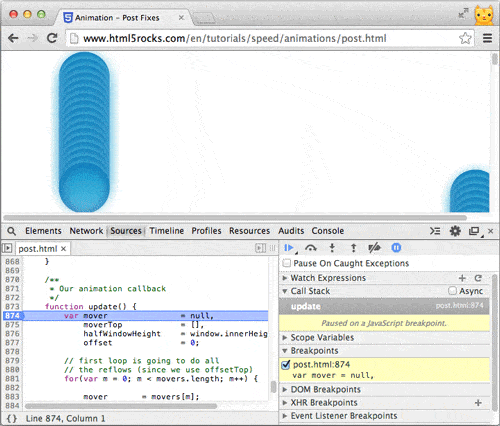Select the Sources panel tab
This screenshot has width=500, height=426.
tap(126, 231)
